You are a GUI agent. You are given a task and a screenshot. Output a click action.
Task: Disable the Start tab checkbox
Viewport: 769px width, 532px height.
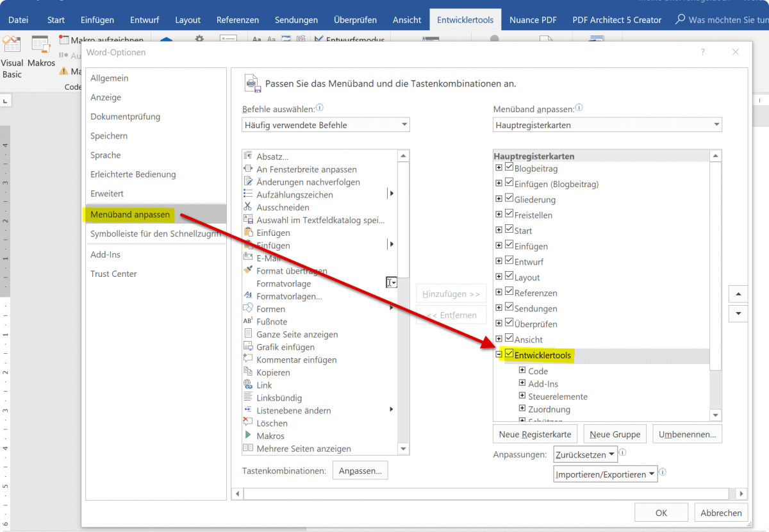(x=509, y=230)
